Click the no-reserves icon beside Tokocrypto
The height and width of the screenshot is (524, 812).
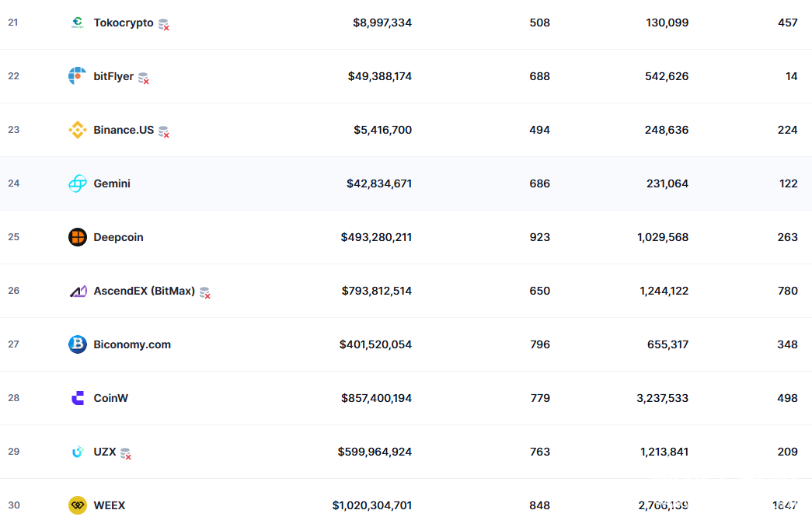(x=164, y=24)
